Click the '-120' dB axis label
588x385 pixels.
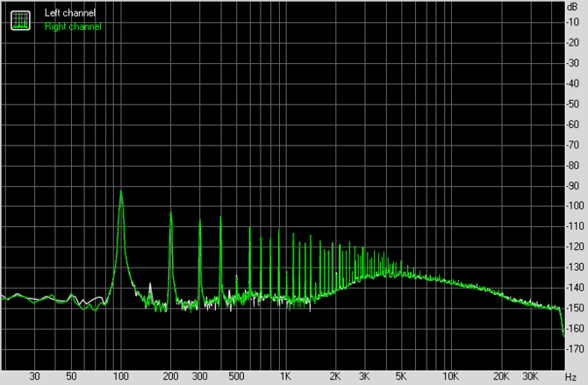[575, 246]
